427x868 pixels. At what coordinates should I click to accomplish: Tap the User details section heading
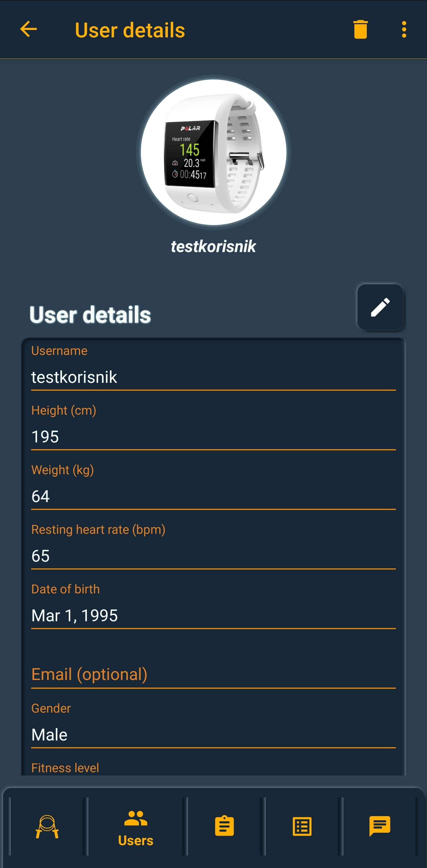(90, 315)
